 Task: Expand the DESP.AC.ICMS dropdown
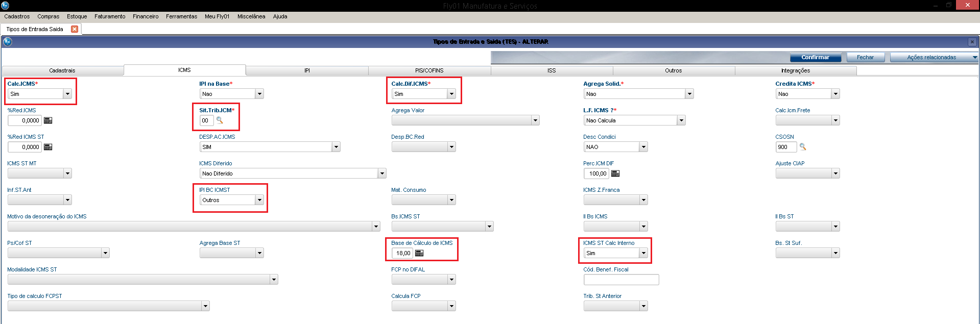[x=336, y=147]
